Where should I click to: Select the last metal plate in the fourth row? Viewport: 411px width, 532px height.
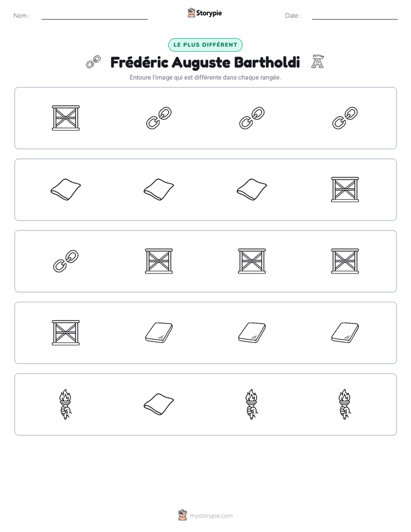(345, 333)
